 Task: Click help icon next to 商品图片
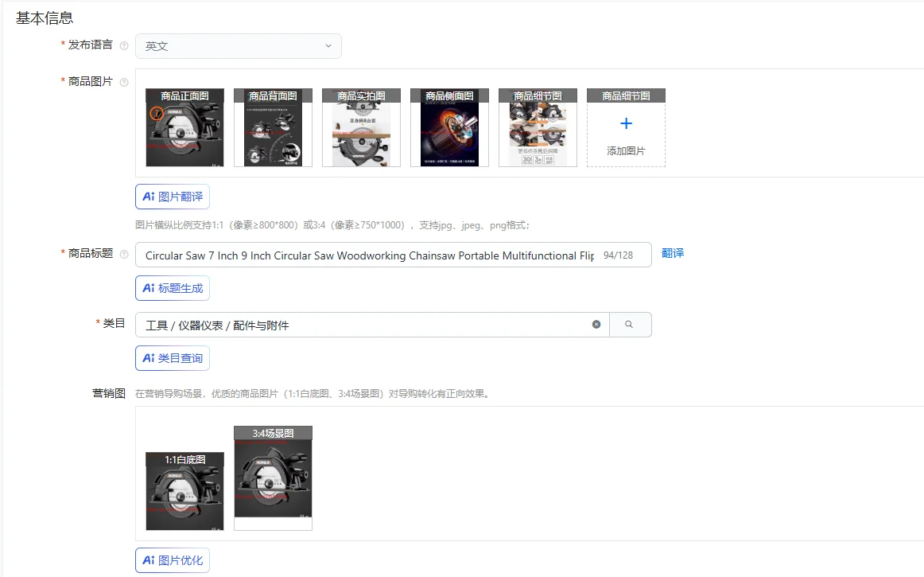pos(124,82)
